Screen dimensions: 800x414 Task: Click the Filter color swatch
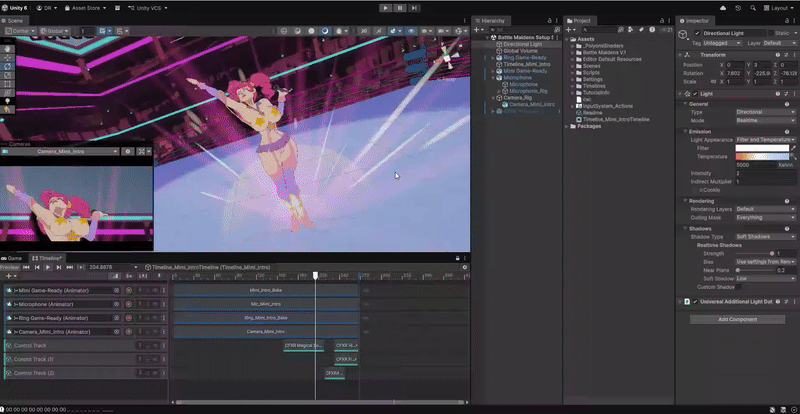pos(762,148)
